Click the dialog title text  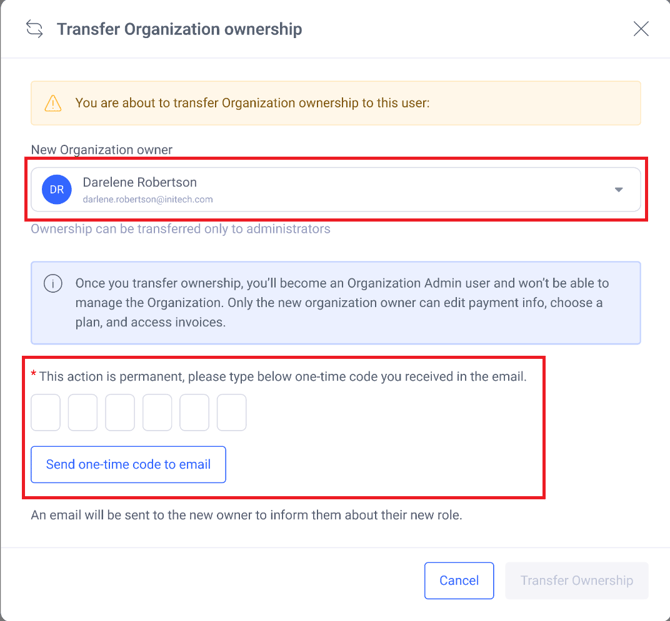[x=179, y=29]
